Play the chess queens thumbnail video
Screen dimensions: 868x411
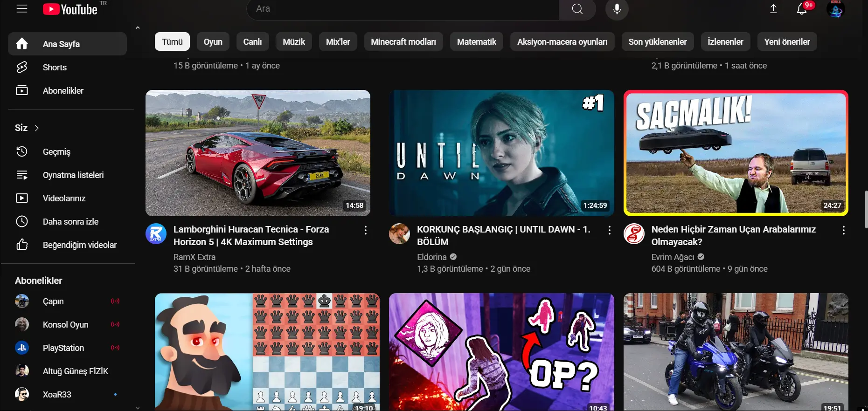(267, 352)
